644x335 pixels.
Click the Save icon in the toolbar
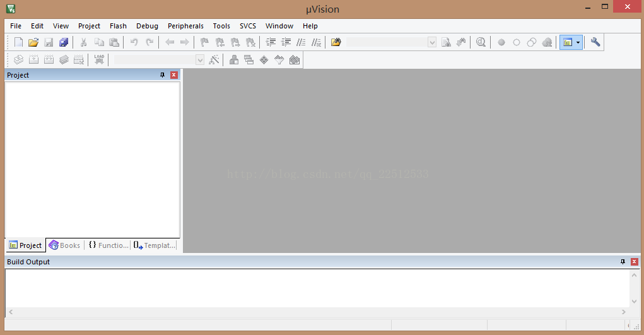pos(49,42)
